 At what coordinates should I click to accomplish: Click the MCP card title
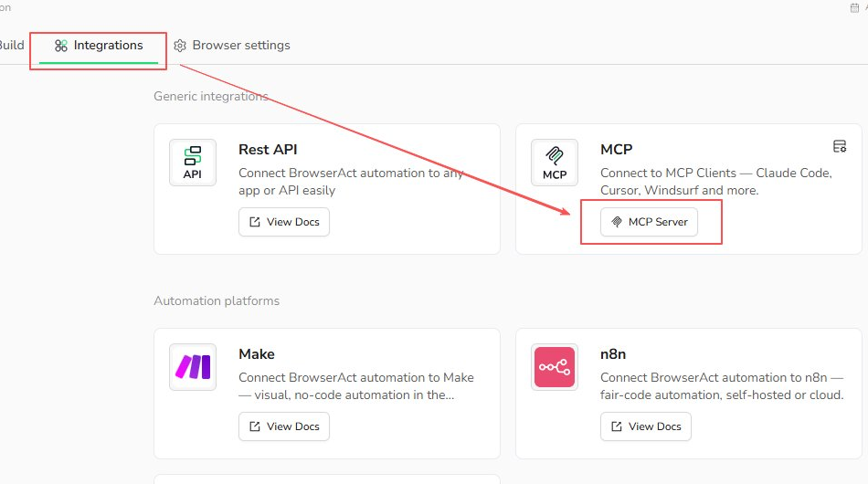click(x=616, y=150)
